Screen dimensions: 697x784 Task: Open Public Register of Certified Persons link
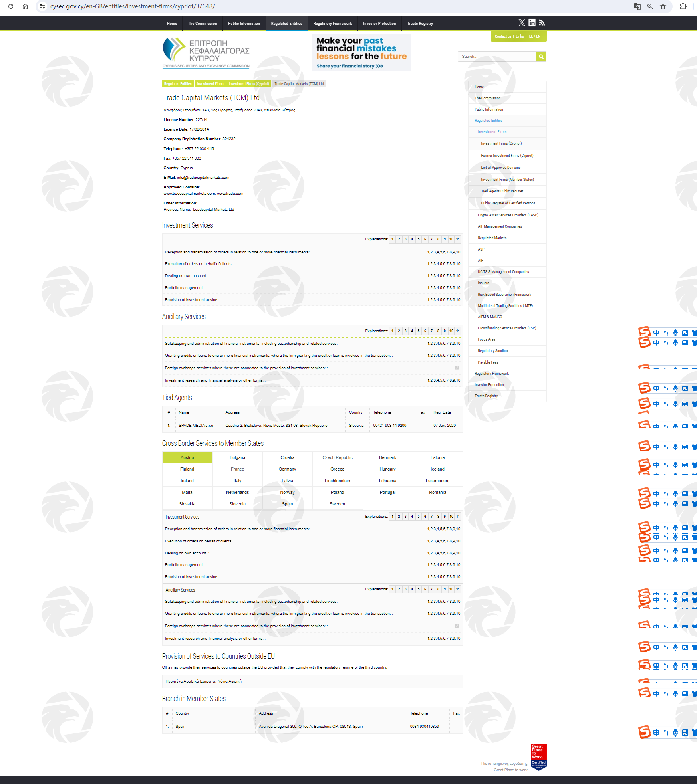tap(508, 203)
